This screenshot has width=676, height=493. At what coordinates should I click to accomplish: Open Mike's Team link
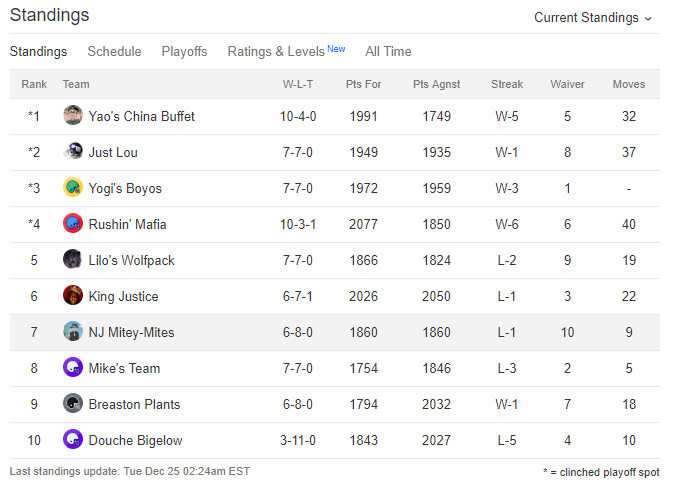coord(124,368)
